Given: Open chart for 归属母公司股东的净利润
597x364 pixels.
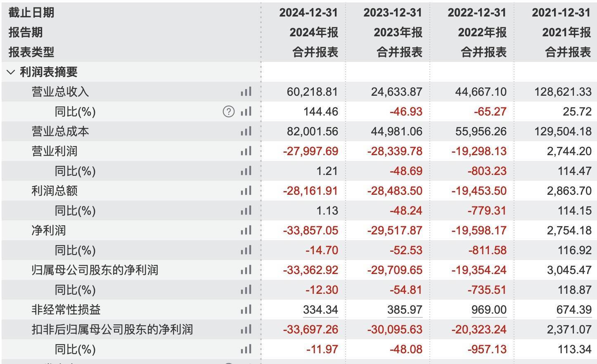Looking at the screenshot, I should (246, 270).
